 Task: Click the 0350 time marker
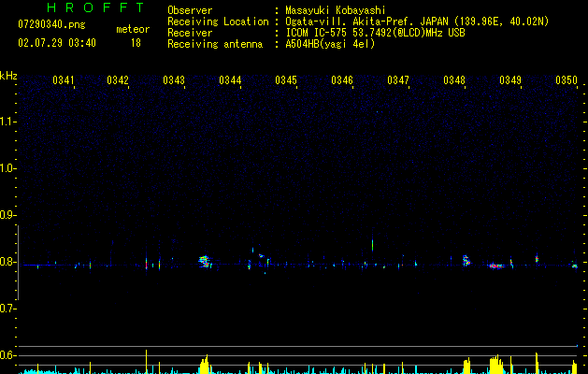(566, 80)
